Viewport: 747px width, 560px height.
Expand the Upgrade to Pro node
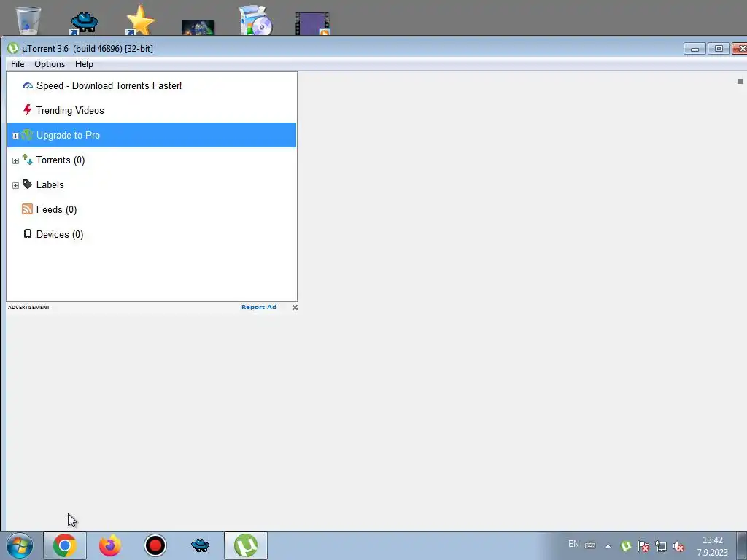[15, 136]
